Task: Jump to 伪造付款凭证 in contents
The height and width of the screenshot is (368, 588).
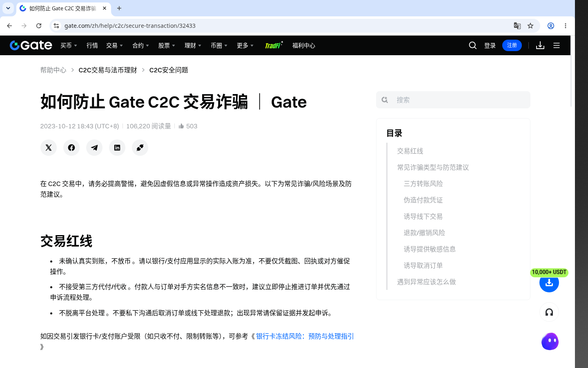Action: (x=423, y=200)
